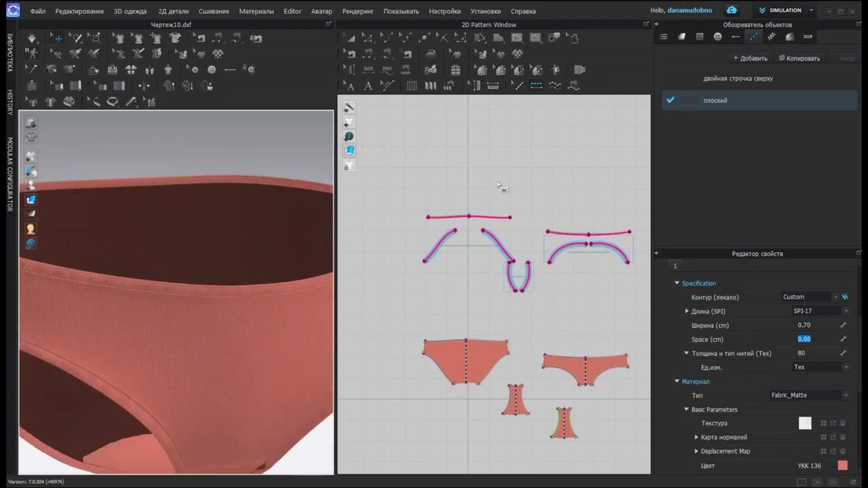Image resolution: width=868 pixels, height=488 pixels.
Task: Expand the Длина (SPI) property row
Action: (x=687, y=311)
